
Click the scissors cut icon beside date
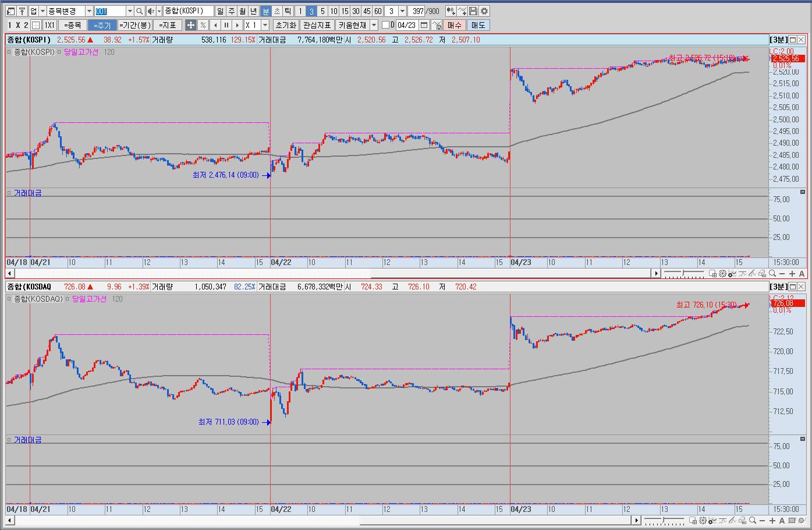click(437, 25)
